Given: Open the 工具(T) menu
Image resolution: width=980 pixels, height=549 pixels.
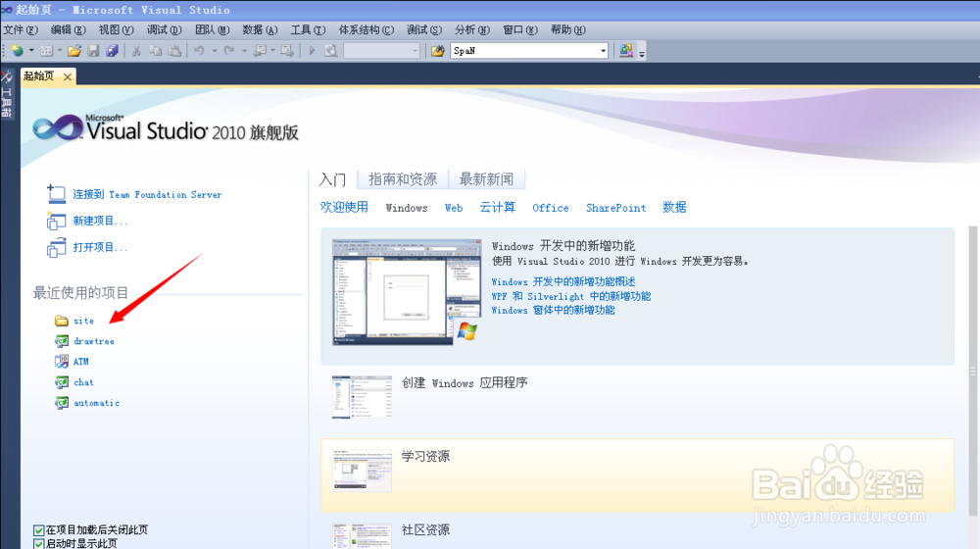Looking at the screenshot, I should coord(308,30).
